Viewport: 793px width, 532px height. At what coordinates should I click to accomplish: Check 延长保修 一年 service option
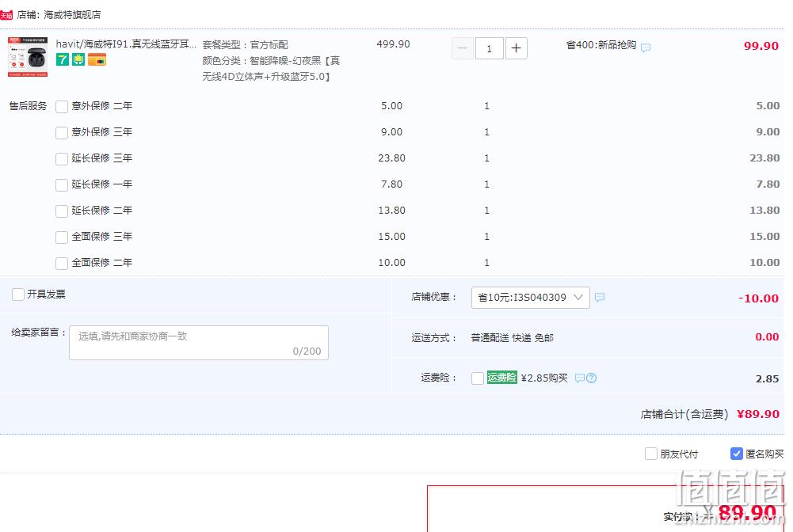coord(62,185)
